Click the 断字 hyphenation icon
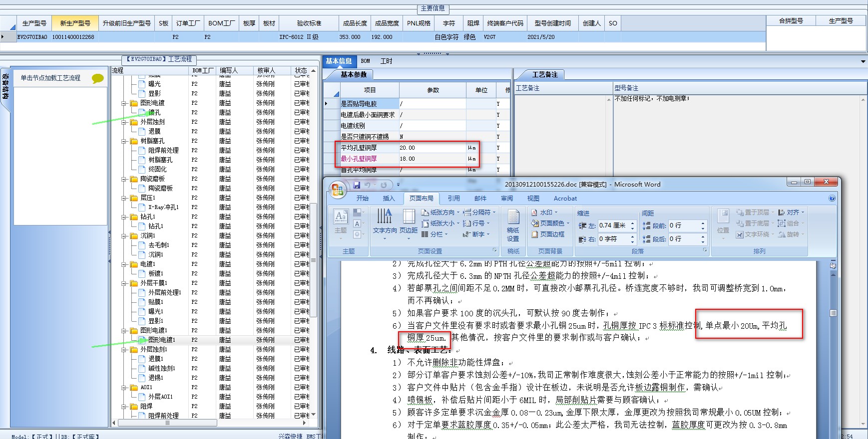The width and height of the screenshot is (868, 439). tap(467, 234)
